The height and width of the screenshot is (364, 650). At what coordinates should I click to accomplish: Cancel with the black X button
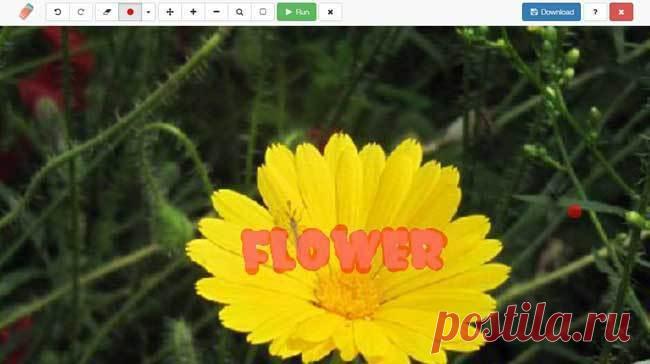pos(330,12)
